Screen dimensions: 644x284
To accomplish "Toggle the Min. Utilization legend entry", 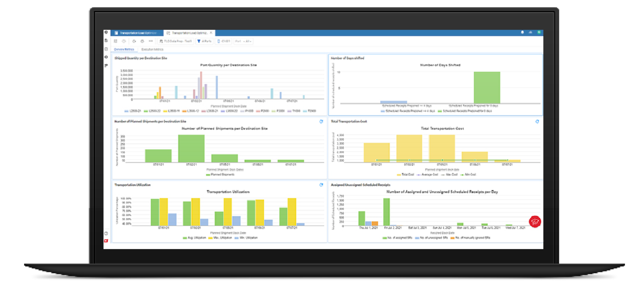I will [x=246, y=238].
